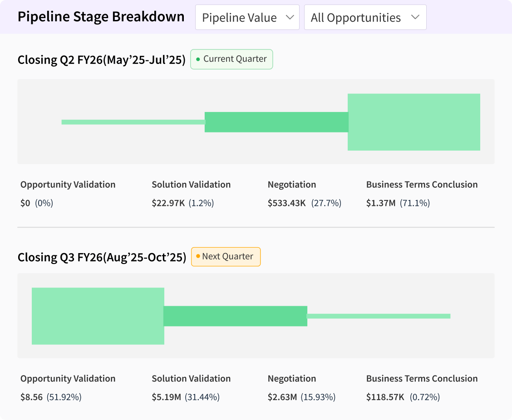512x420 pixels.
Task: Click the Current Quarter badge
Action: click(231, 59)
